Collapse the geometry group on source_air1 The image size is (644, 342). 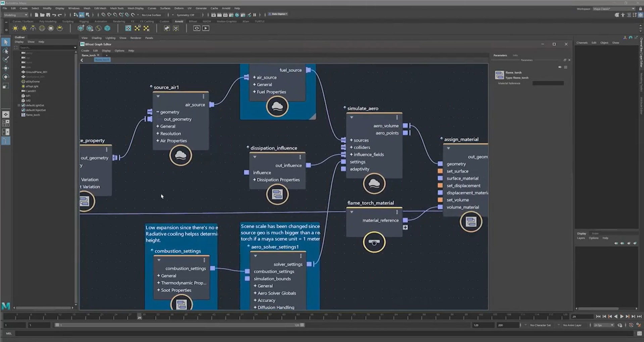158,112
